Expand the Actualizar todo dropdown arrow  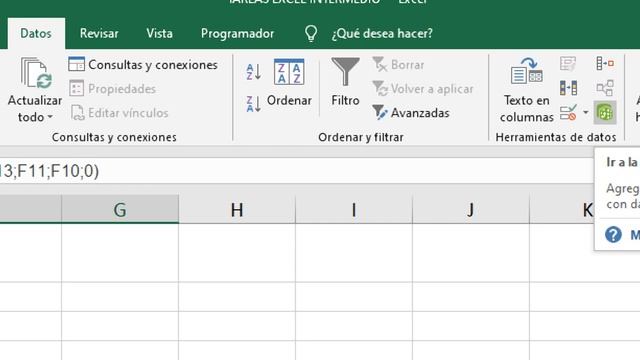(50, 117)
